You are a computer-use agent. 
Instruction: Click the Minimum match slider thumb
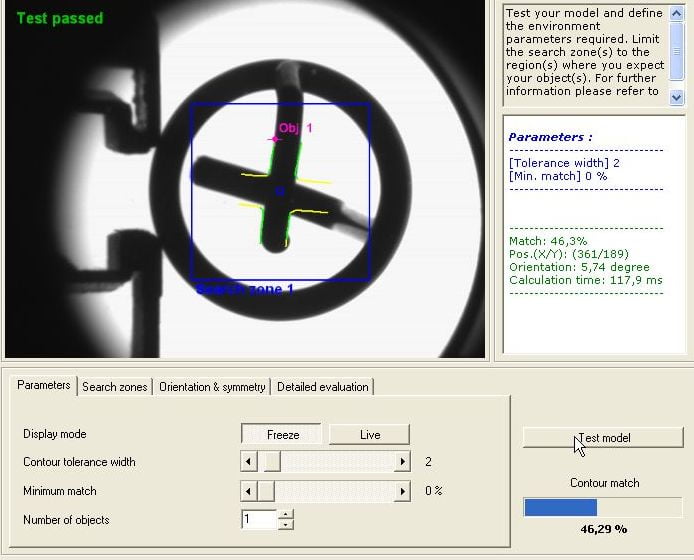pyautogui.click(x=266, y=491)
